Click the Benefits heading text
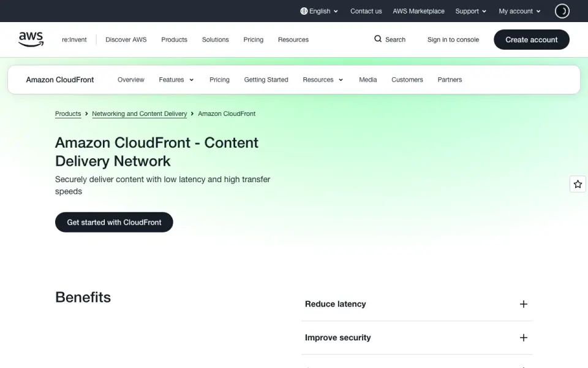The height and width of the screenshot is (368, 588). click(x=83, y=297)
